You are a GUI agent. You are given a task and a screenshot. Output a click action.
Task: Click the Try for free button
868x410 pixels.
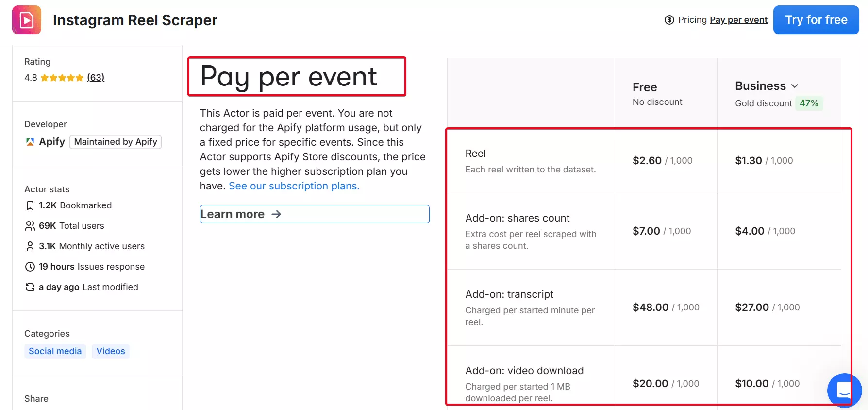[x=816, y=20]
